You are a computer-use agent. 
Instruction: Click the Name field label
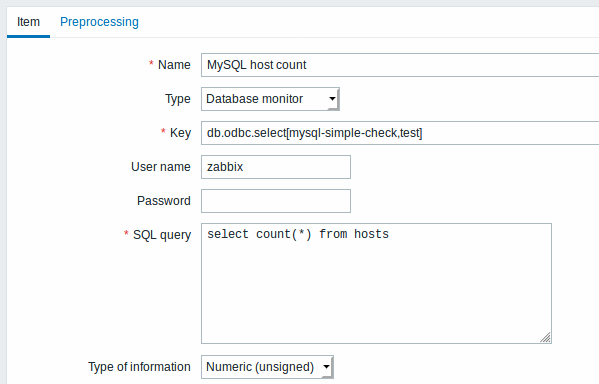[174, 65]
